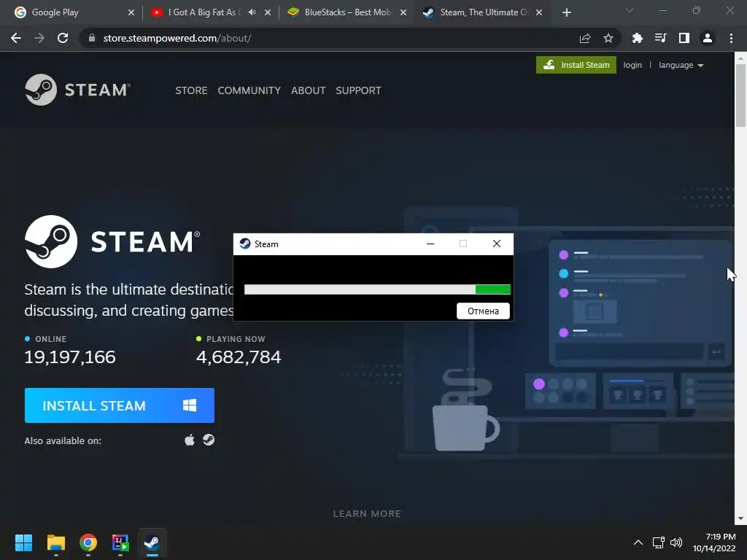
Task: Open the STORE menu item
Action: click(x=191, y=90)
